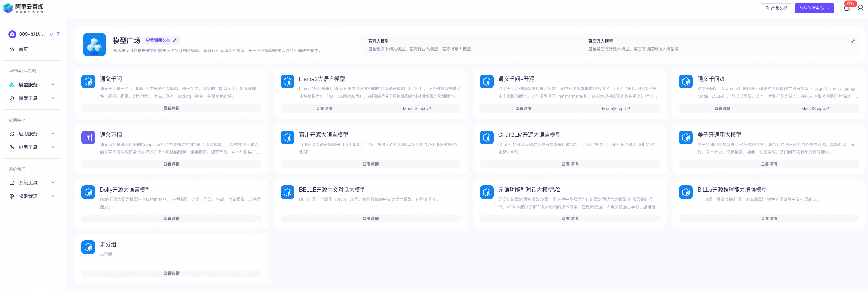Click 查看详情 on the 通义万相 card
868x291 pixels.
pyautogui.click(x=171, y=164)
